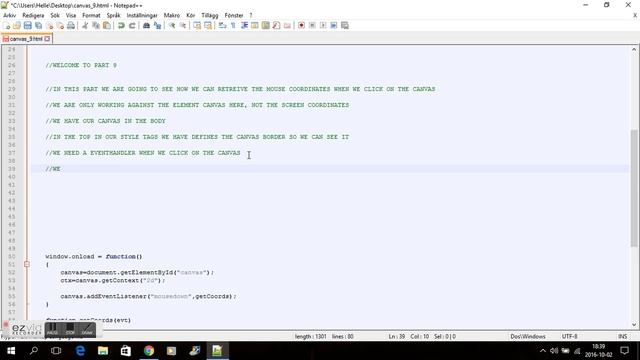Close the canvas_9.html tab with its X
Image resolution: width=640 pixels, height=360 pixels.
click(47, 39)
